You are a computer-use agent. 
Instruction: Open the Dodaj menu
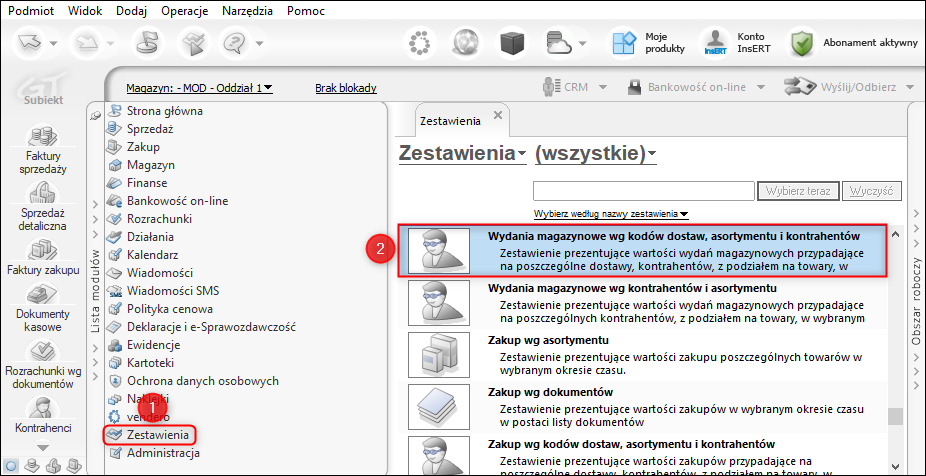[x=131, y=11]
